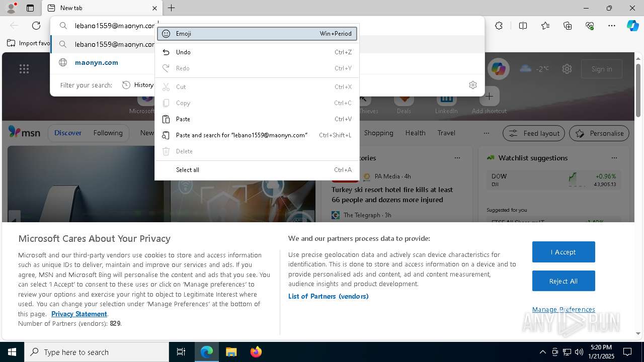Choose Paste and search for lebano1559@maonyn.com
Image resolution: width=644 pixels, height=362 pixels.
point(257,135)
